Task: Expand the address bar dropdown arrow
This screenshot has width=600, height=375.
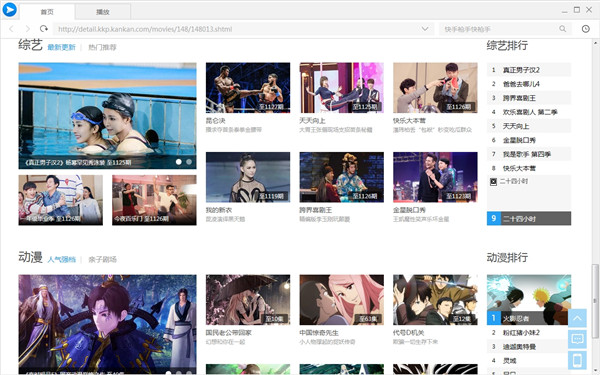Action: 425,29
